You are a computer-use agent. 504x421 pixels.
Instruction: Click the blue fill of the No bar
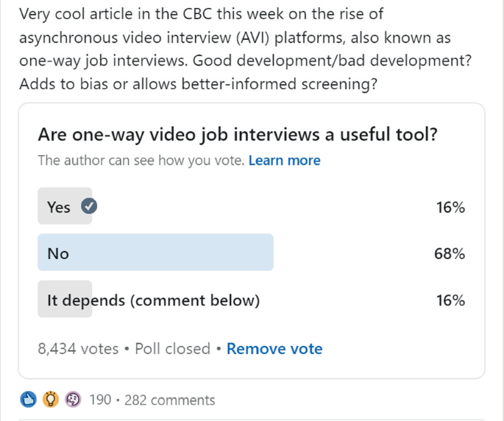[x=184, y=252]
